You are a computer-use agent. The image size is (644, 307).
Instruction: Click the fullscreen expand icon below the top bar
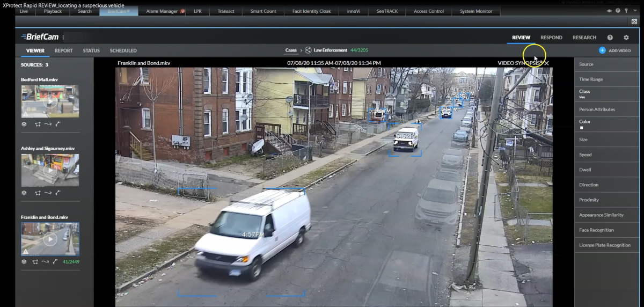(634, 21)
